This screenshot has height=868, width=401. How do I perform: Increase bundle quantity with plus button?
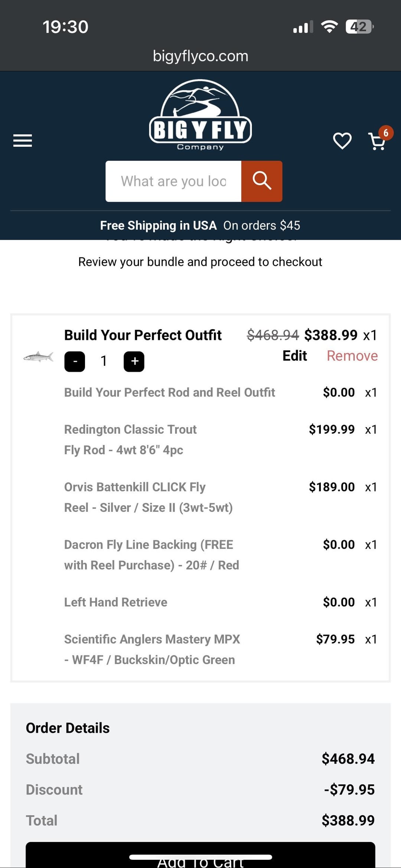tap(134, 361)
